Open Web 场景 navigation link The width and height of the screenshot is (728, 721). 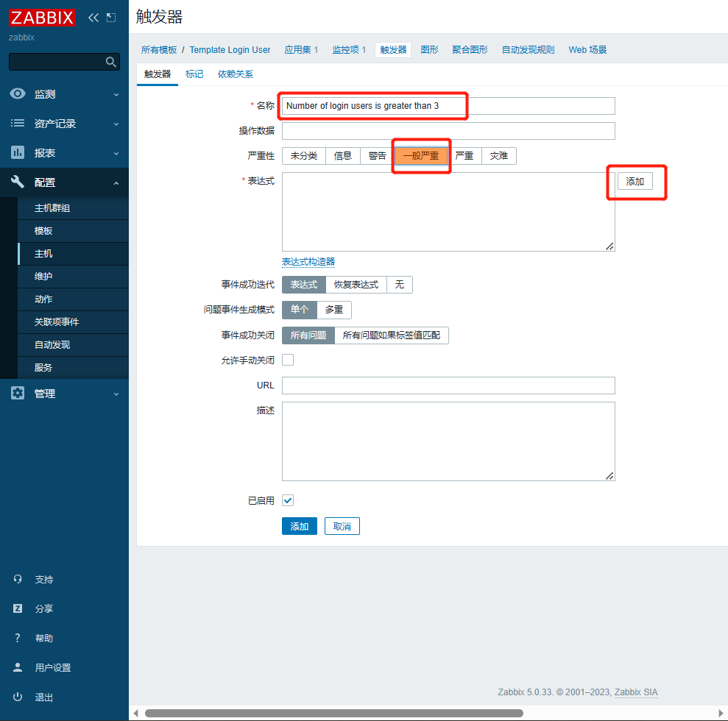[x=587, y=49]
